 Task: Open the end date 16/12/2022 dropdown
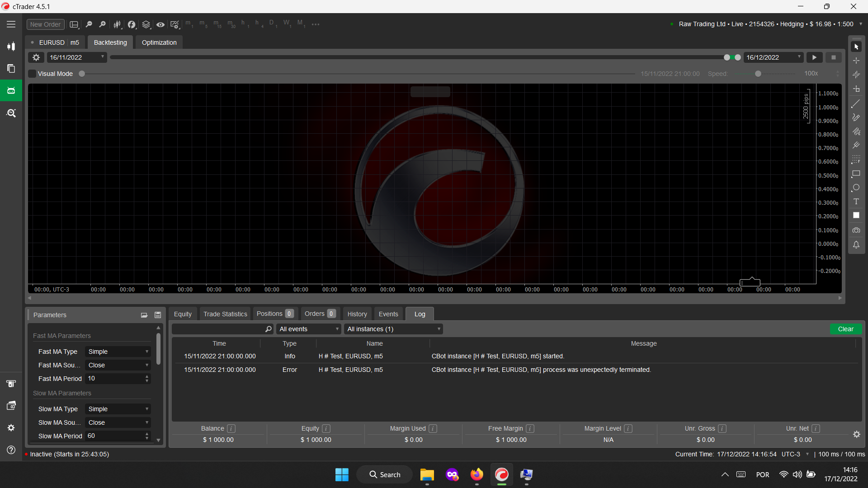[x=774, y=57]
